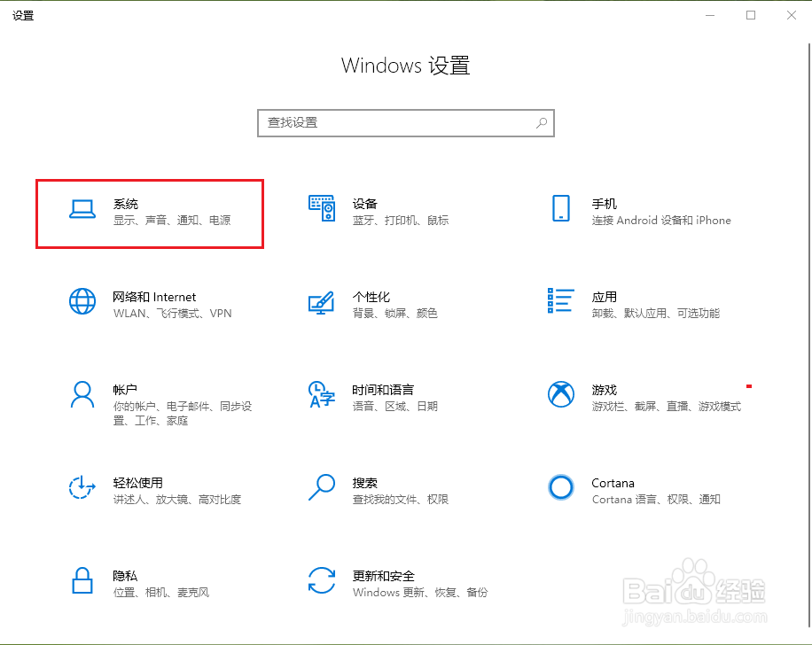812x645 pixels.
Task: Click 位置、相机、麦克风 description
Action: pyautogui.click(x=161, y=592)
